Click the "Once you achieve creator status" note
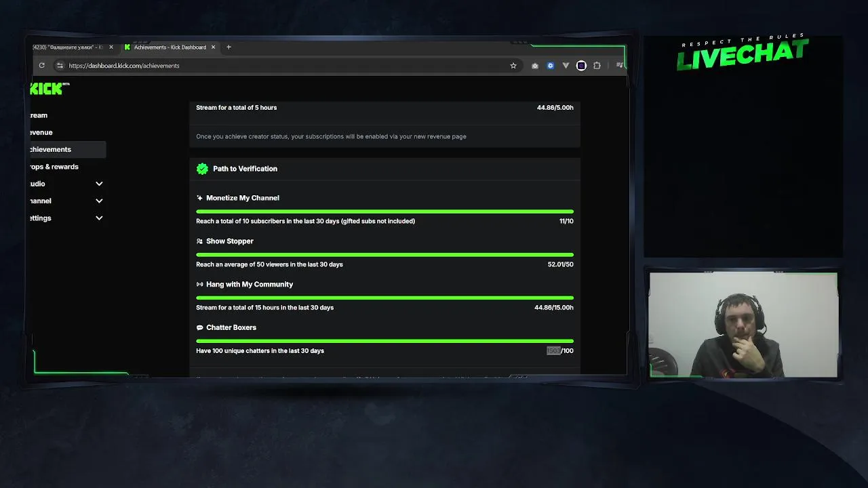868x488 pixels. [x=331, y=137]
